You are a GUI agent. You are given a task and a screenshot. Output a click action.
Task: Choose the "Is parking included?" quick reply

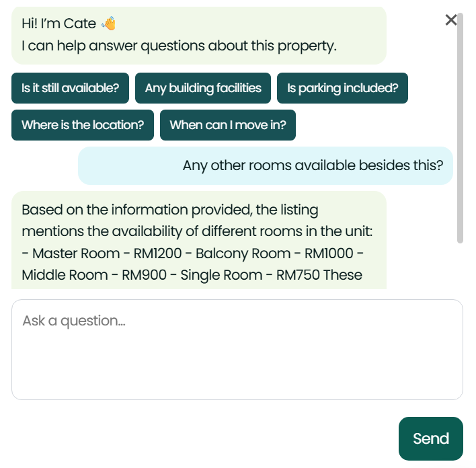pos(342,88)
